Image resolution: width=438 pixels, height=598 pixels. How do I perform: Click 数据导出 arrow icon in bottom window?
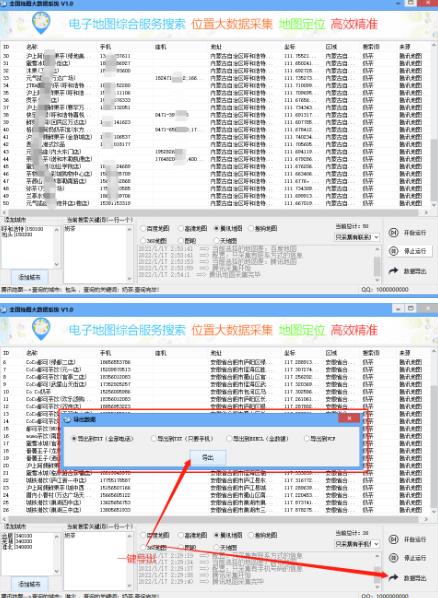[393, 578]
